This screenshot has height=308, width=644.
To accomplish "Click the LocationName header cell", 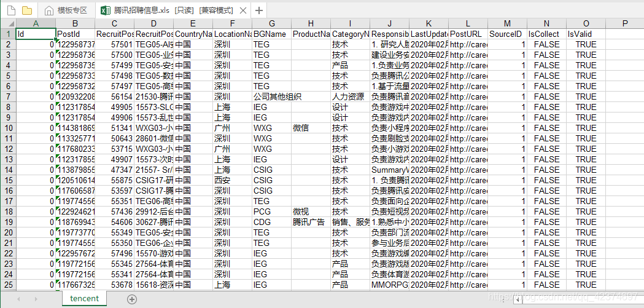I will pyautogui.click(x=233, y=34).
